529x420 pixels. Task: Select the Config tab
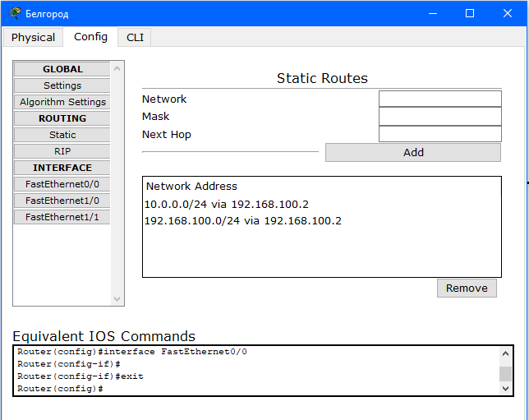[x=90, y=36]
